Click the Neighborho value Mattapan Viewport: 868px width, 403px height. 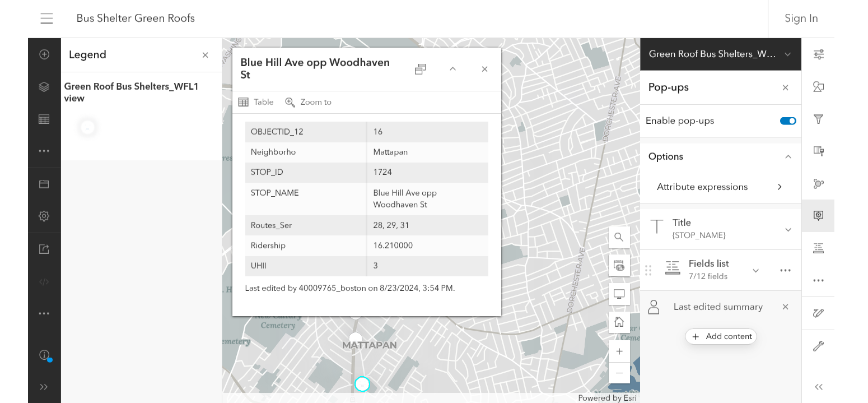click(390, 152)
